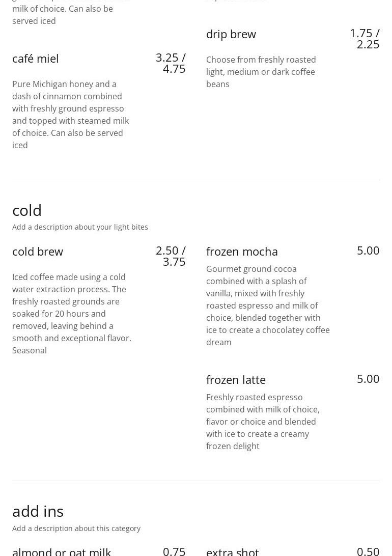The image size is (392, 556).
Task: Click the cold brew item title
Action: (38, 252)
